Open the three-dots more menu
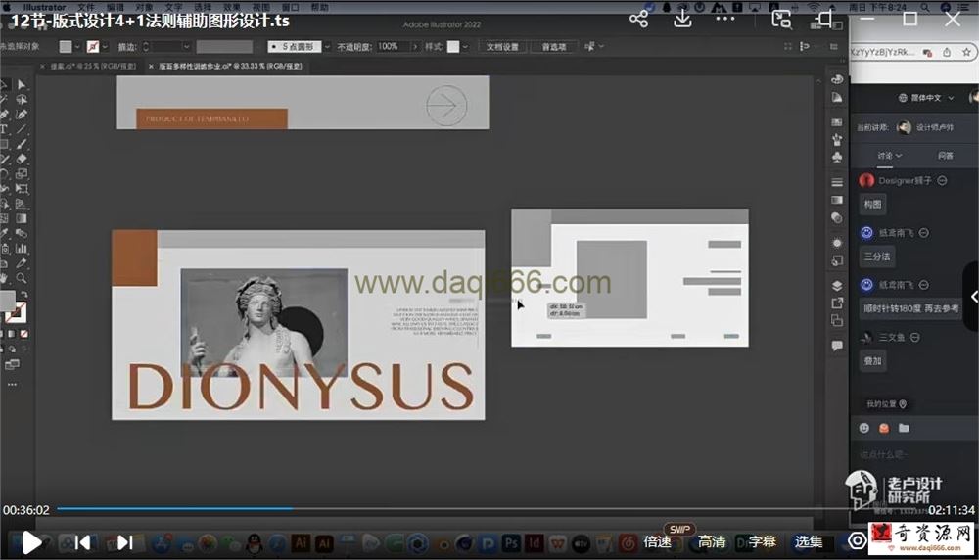The image size is (979, 560). [x=725, y=19]
